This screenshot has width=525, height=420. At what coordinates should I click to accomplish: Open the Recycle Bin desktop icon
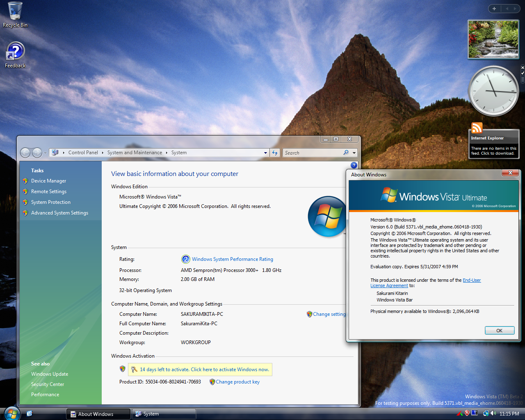[15, 15]
